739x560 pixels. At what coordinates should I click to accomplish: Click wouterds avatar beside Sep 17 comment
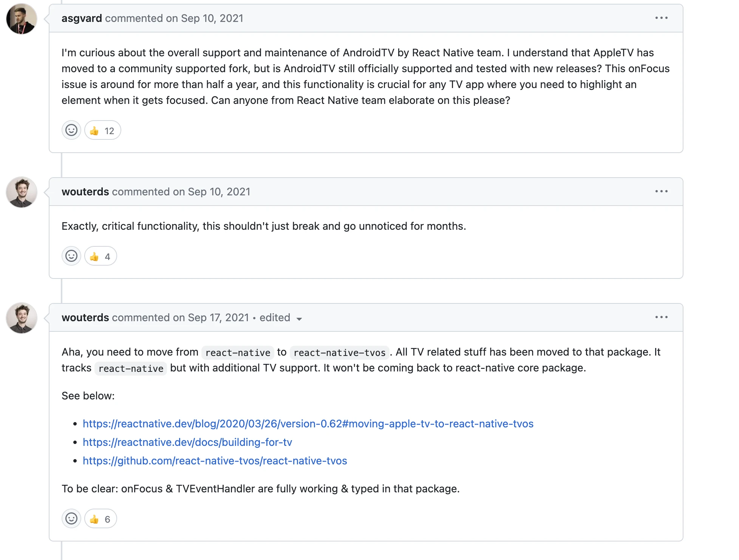(22, 318)
